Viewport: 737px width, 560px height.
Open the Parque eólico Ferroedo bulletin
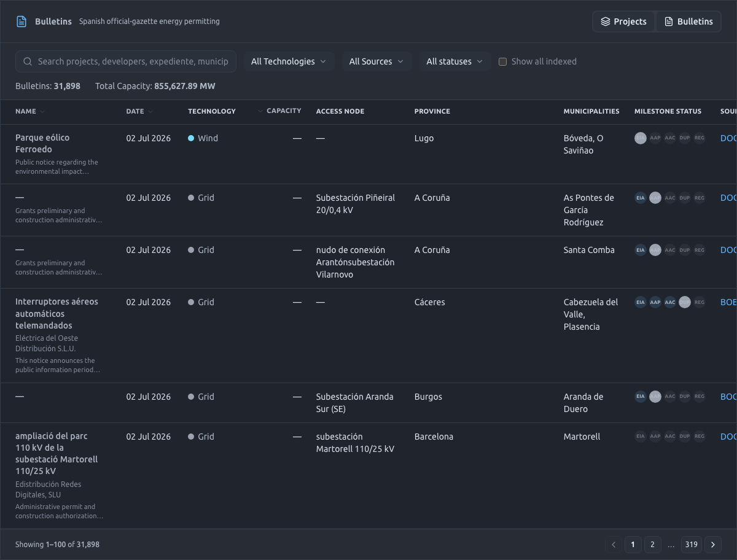pyautogui.click(x=42, y=144)
